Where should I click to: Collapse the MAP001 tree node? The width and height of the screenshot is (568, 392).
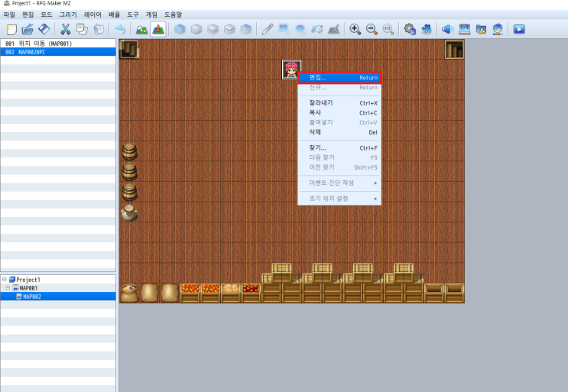tap(8, 288)
